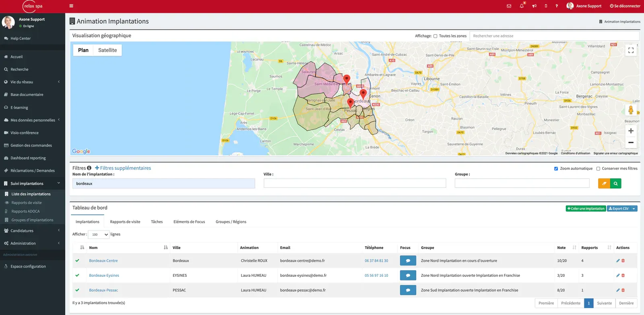Open focus chat icon for Bordeaux-Centre

pyautogui.click(x=408, y=261)
